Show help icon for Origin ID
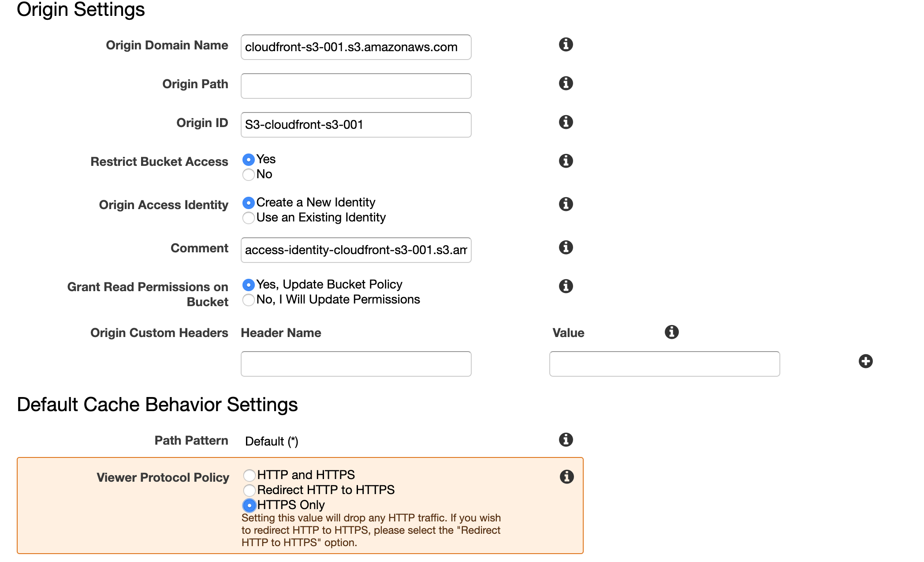Image resolution: width=924 pixels, height=562 pixels. (566, 122)
